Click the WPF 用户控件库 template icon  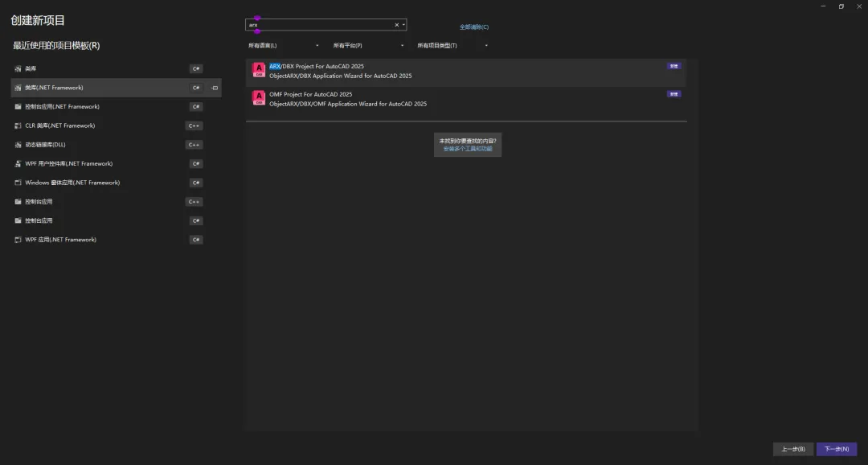click(x=18, y=163)
